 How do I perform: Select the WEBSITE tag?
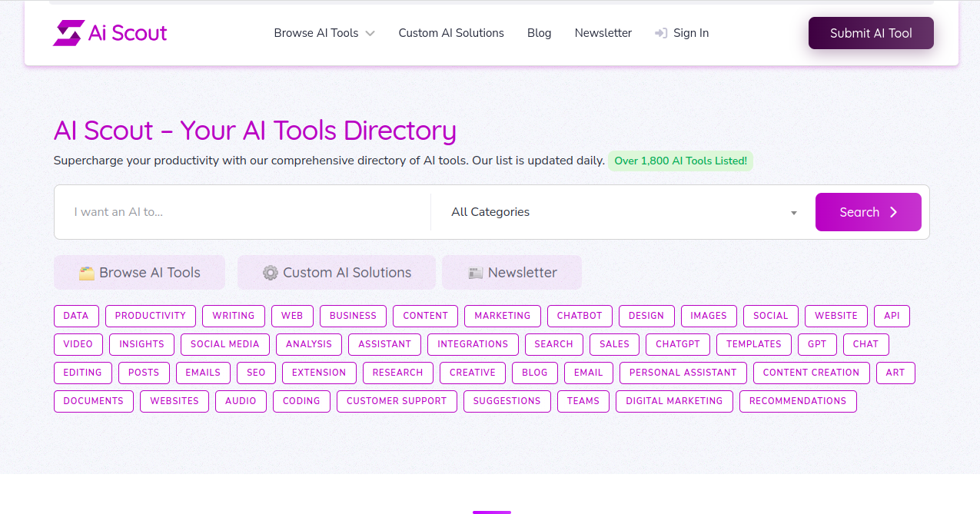[x=836, y=316]
